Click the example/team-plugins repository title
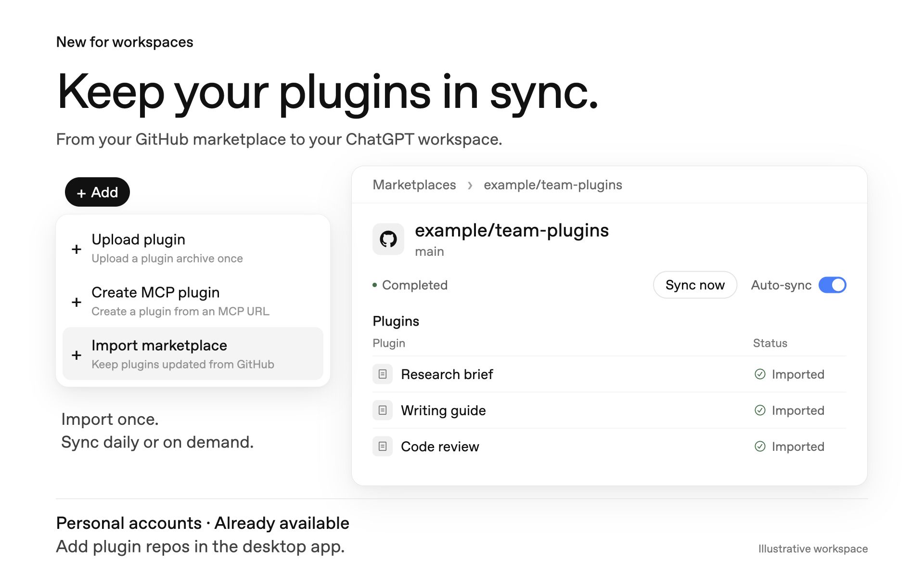 click(512, 230)
